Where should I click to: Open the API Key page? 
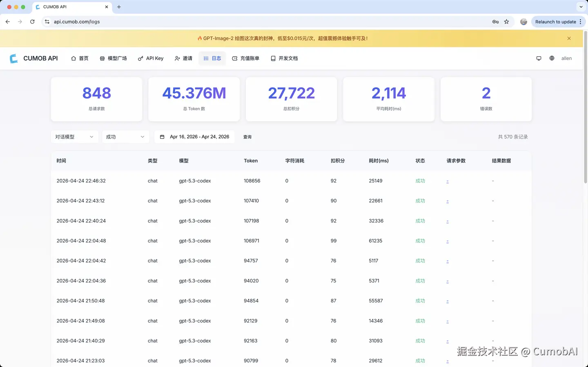click(x=151, y=58)
